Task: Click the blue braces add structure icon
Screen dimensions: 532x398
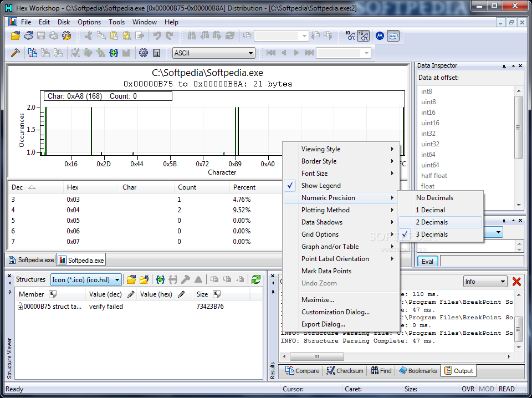Action: click(114, 53)
